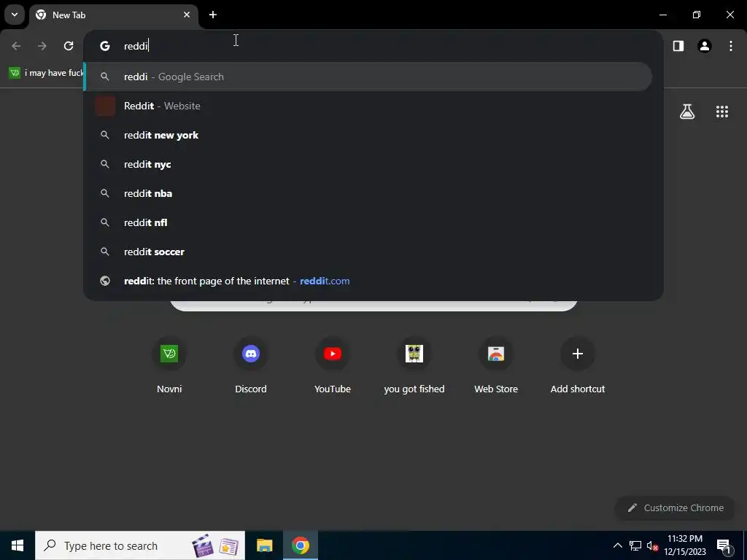Image resolution: width=747 pixels, height=560 pixels.
Task: Choose 'Reddit - Website' suggestion
Action: pos(368,106)
